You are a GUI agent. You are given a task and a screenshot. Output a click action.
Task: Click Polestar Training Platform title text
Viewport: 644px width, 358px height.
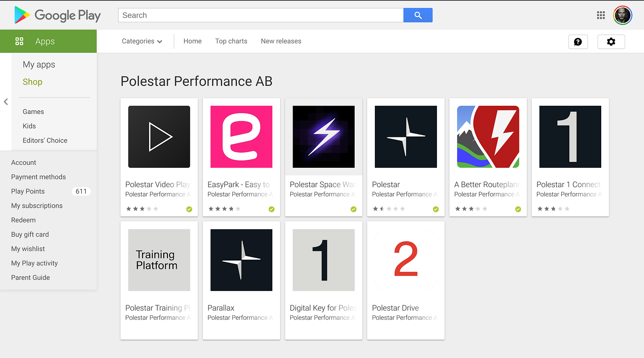click(158, 308)
